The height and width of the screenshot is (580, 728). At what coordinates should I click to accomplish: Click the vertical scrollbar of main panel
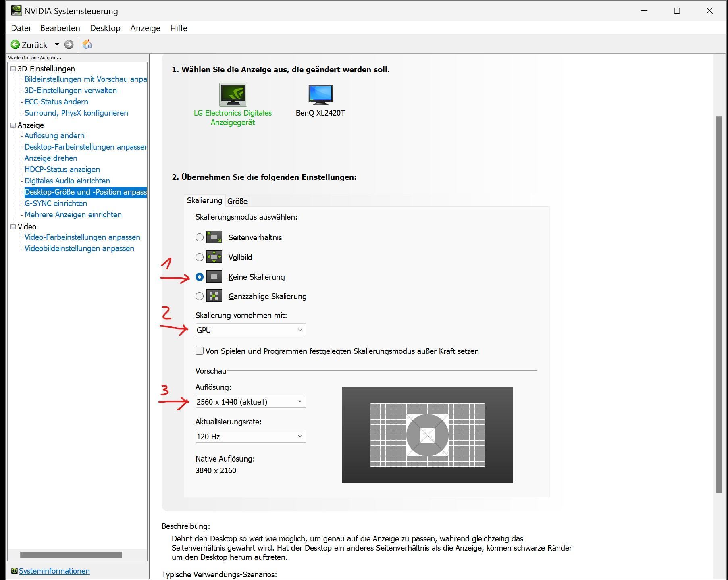tap(720, 304)
